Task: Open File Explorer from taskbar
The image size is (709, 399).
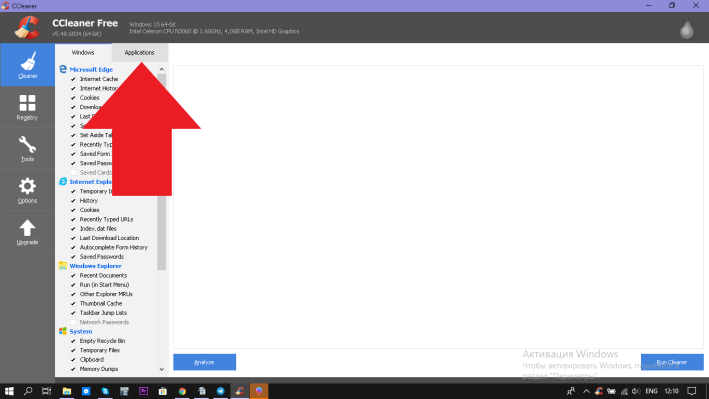Action: click(x=67, y=391)
